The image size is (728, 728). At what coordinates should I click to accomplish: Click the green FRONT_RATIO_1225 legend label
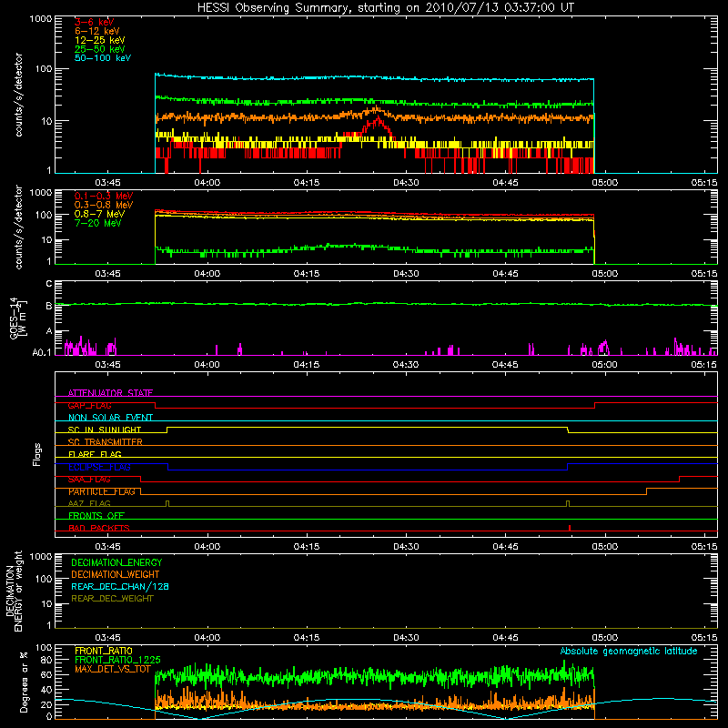[x=117, y=660]
